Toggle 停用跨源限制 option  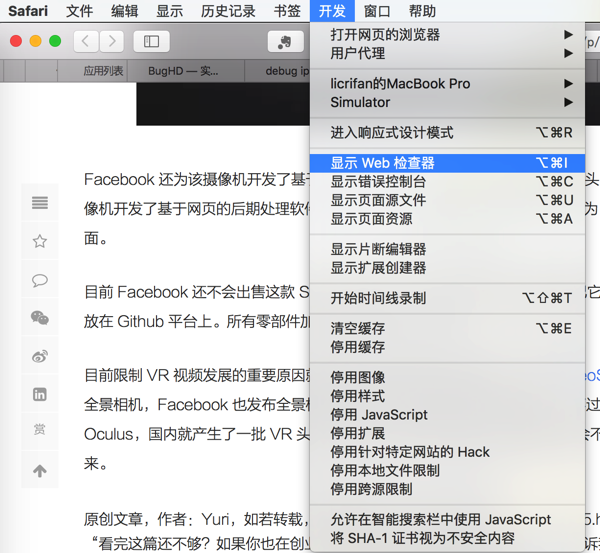[447, 489]
